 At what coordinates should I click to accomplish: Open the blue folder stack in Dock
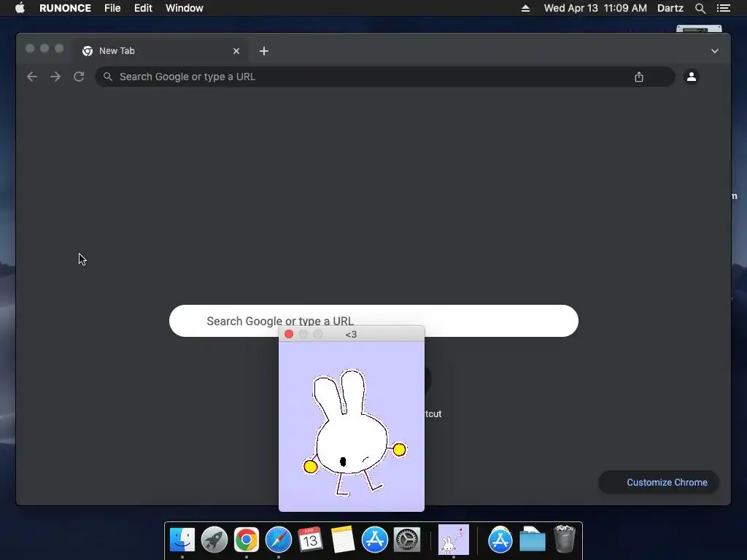pyautogui.click(x=532, y=540)
